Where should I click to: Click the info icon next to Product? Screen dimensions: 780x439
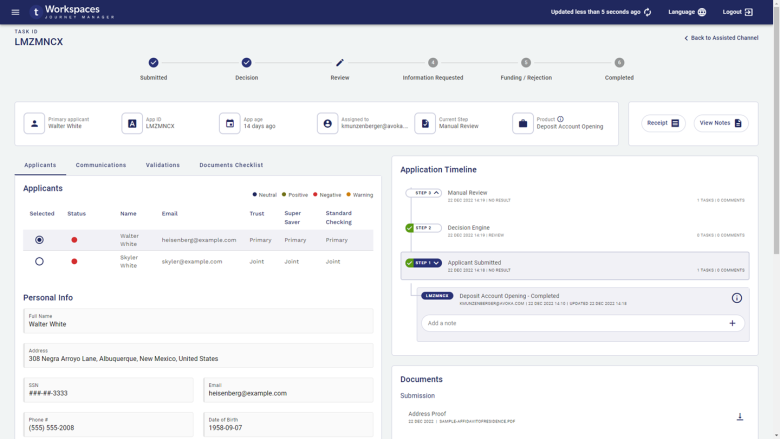pos(560,119)
